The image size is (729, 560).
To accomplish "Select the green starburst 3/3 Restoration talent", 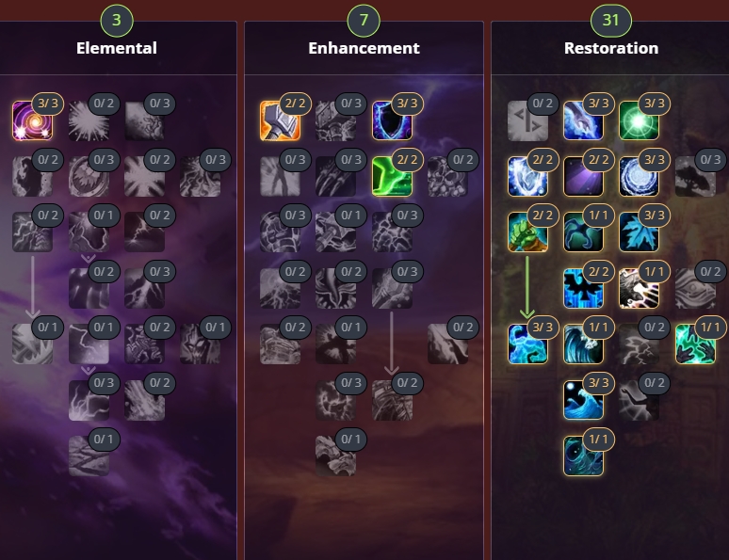I will 640,120.
